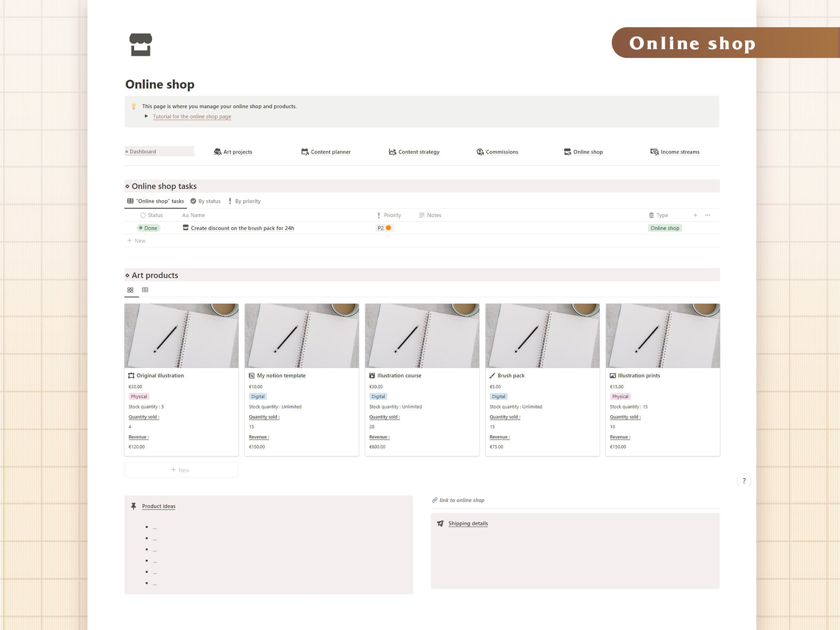840x630 pixels.
Task: Click the 'My notion template' card image
Action: point(302,335)
